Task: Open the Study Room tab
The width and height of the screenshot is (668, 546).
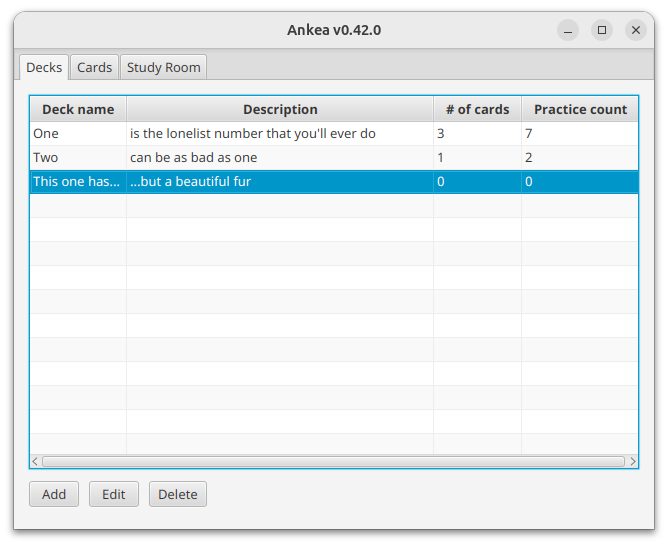Action: click(x=163, y=67)
